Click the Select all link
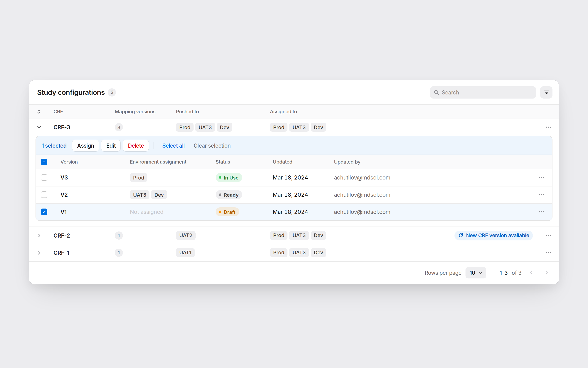Image resolution: width=588 pixels, height=368 pixels. pos(174,146)
